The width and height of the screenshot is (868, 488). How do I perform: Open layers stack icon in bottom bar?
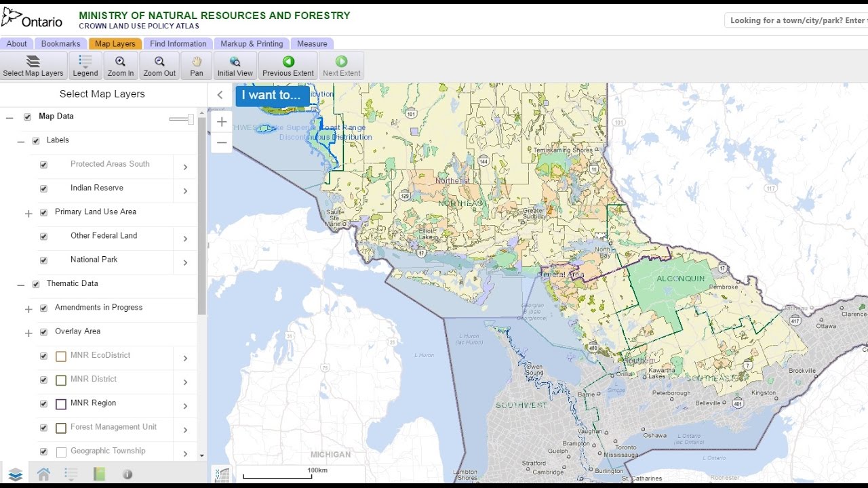(x=16, y=474)
